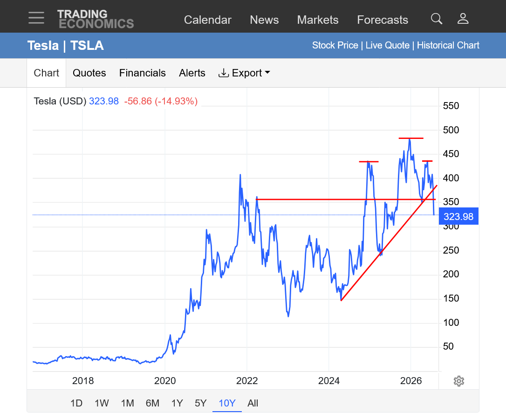Click the blue 323.98 price in legend
The width and height of the screenshot is (506, 420).
104,101
